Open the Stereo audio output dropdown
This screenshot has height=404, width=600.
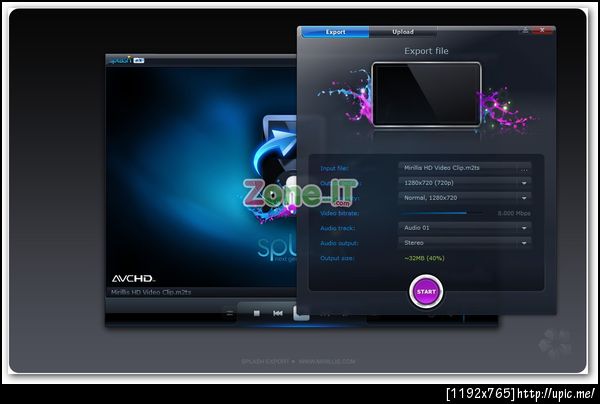(465, 243)
